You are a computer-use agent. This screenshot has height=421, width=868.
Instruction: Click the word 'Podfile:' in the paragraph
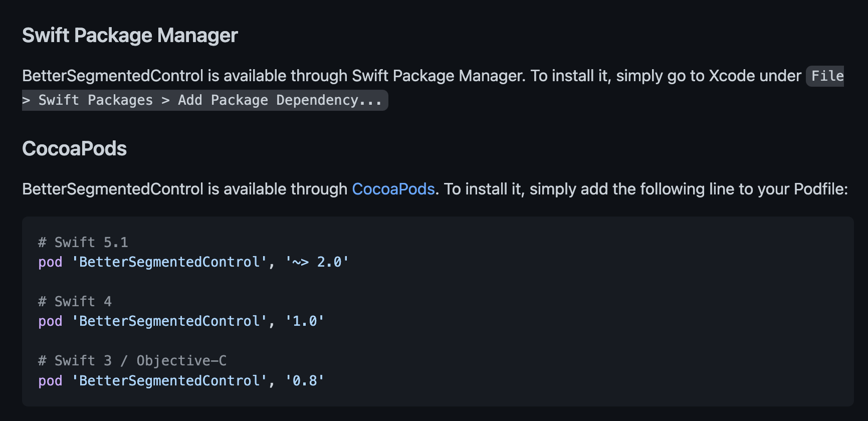(821, 189)
